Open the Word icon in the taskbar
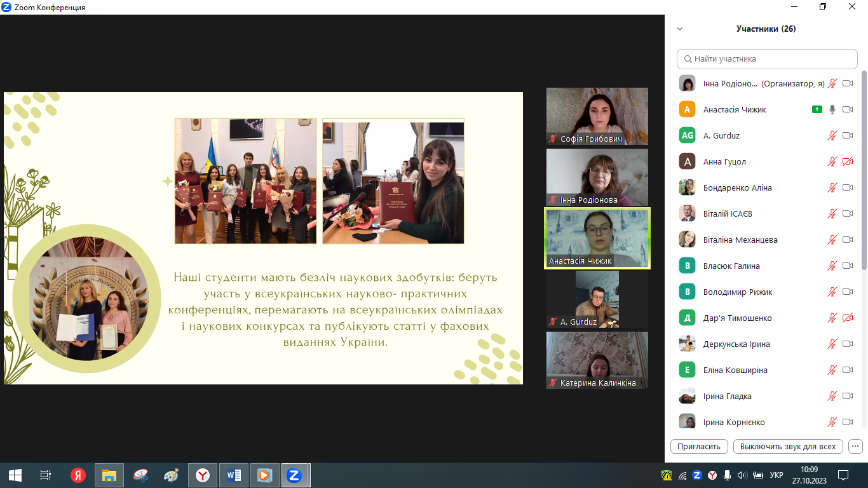The image size is (868, 488). pyautogui.click(x=233, y=475)
